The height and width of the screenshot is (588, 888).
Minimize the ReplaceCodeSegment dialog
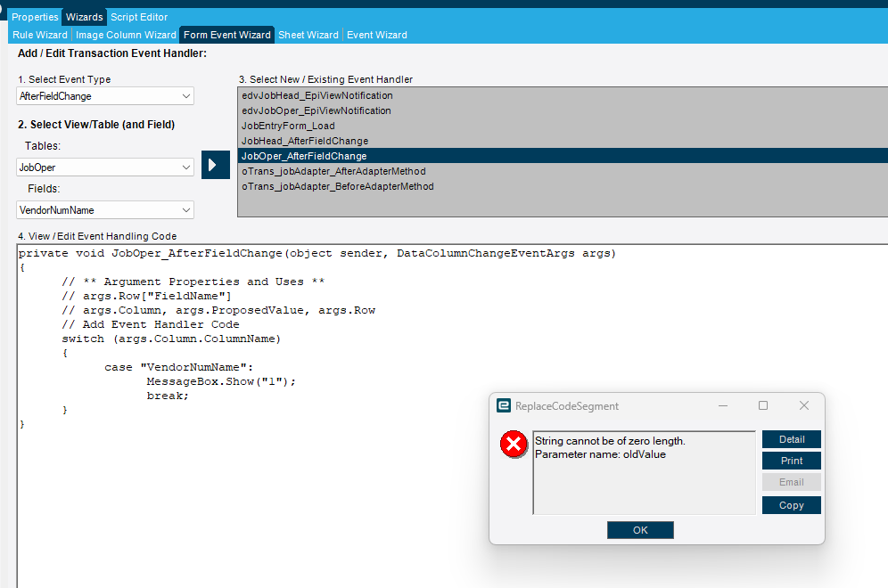click(723, 405)
